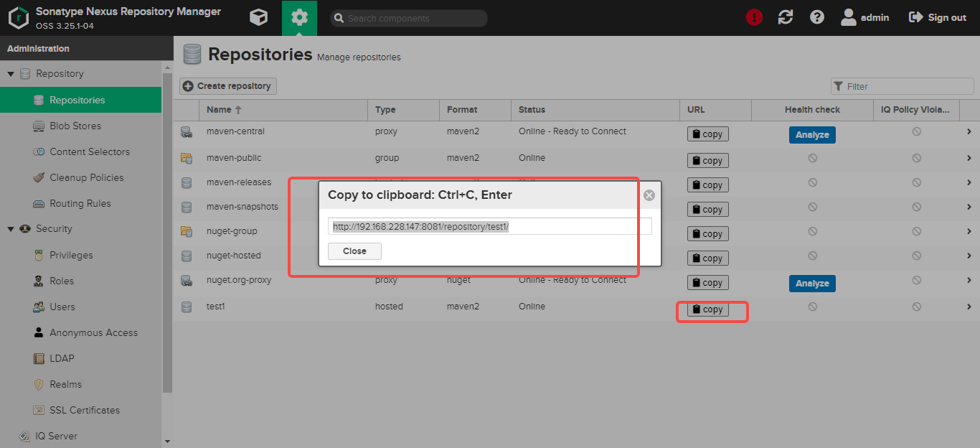The image size is (980, 448).
Task: Click the repository URL text field in dialog
Action: tap(490, 226)
